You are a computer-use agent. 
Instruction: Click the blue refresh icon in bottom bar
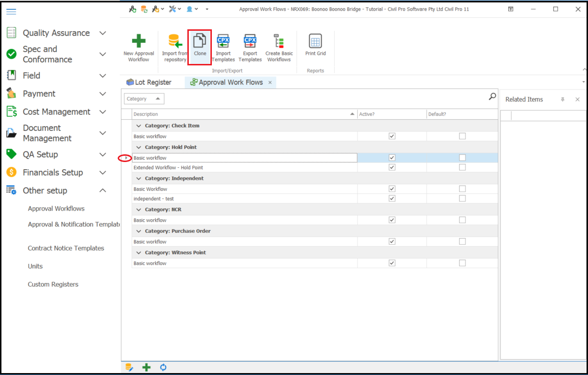pos(163,367)
